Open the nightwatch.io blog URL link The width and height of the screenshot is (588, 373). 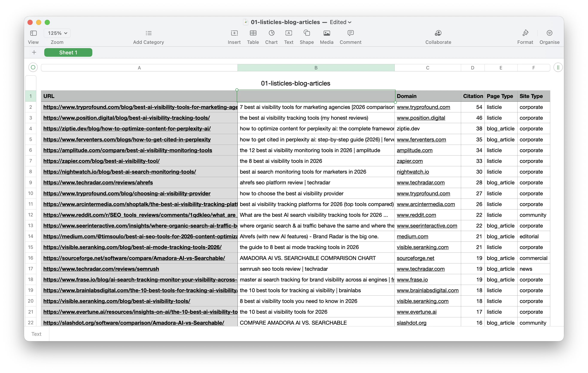120,172
